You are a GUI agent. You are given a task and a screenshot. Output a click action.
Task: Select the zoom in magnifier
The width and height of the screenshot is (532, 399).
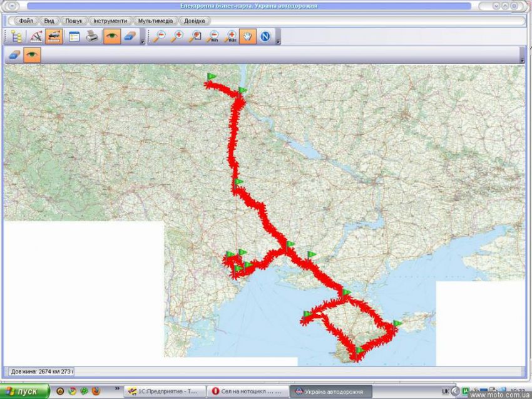pos(177,36)
